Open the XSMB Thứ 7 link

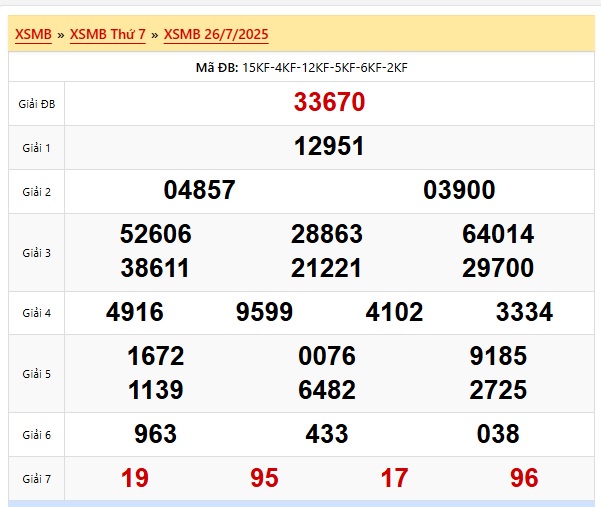coord(108,34)
